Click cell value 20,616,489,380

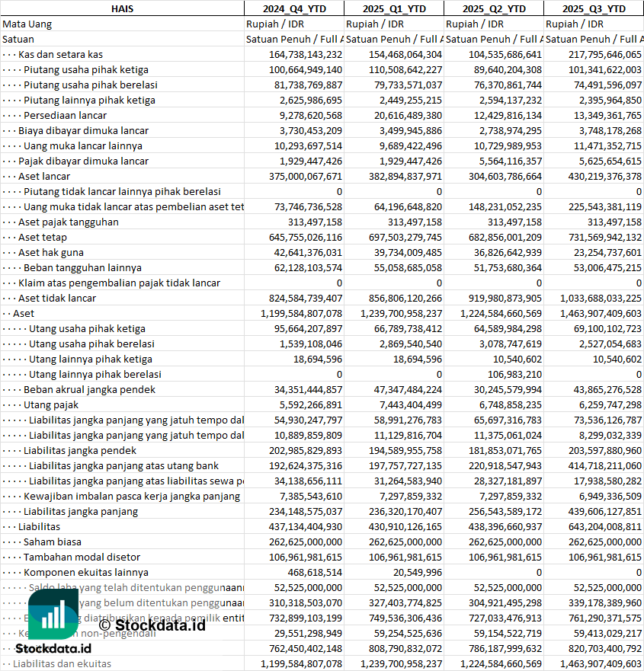pos(408,116)
